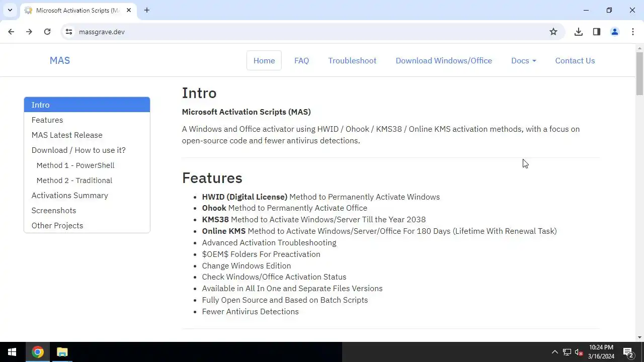Image resolution: width=644 pixels, height=362 pixels.
Task: Click '$OEM$ Folders For Preactivation' list item
Action: point(261,254)
